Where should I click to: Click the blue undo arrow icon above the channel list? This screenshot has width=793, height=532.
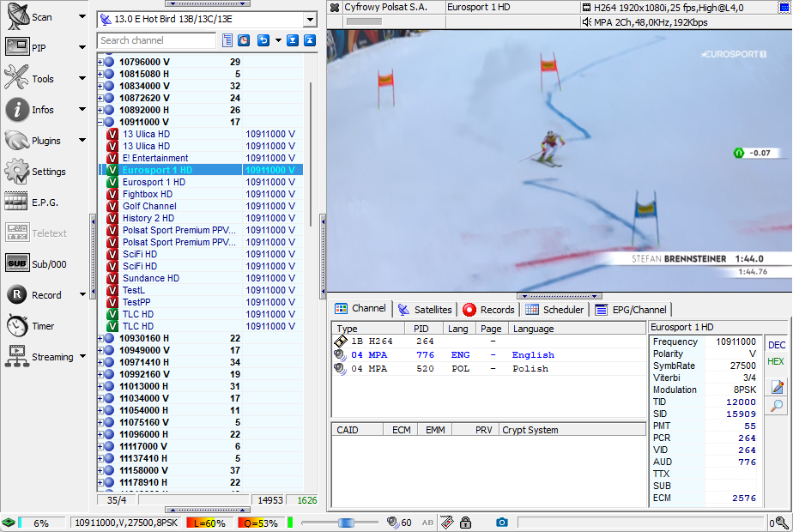(263, 40)
